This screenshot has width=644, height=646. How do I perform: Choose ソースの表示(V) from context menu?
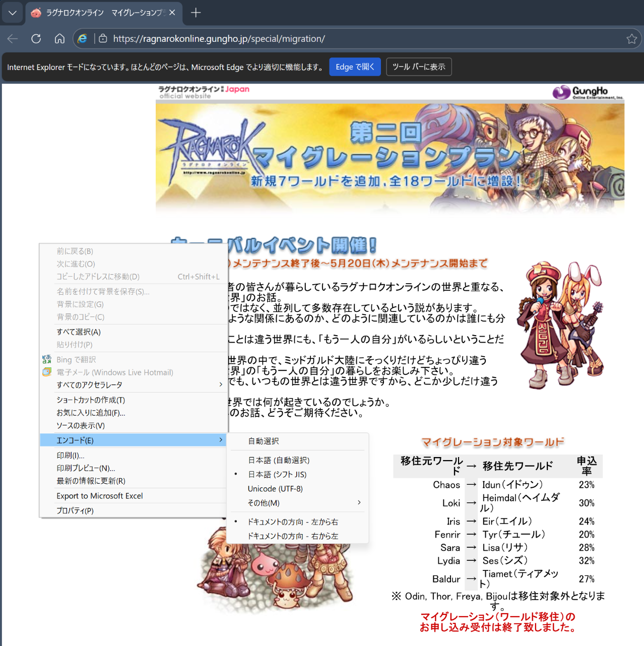tap(81, 426)
